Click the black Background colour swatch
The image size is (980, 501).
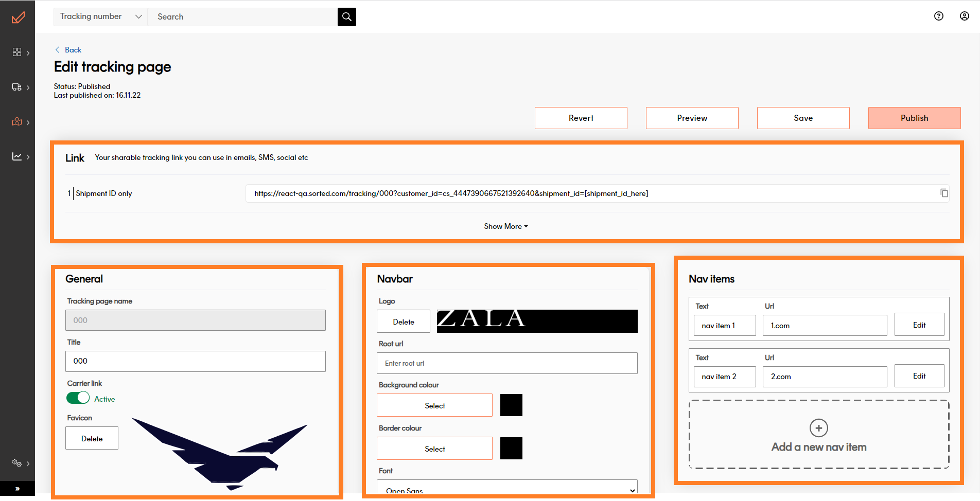[511, 405]
